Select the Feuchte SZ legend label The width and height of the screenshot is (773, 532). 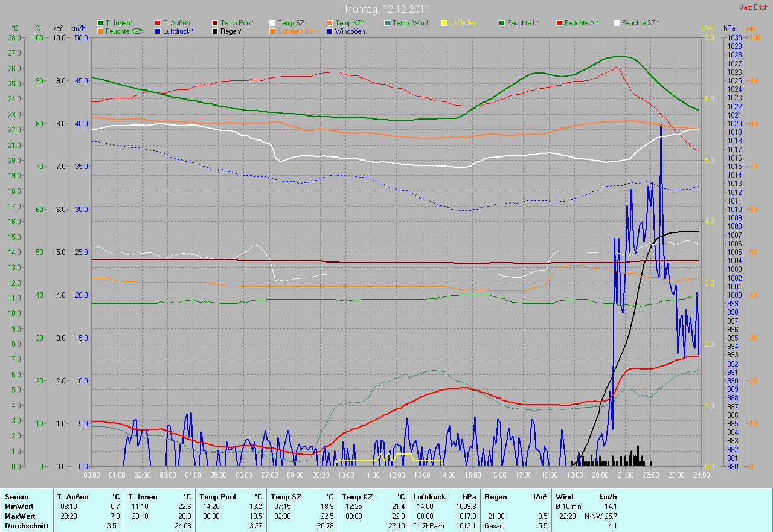pyautogui.click(x=640, y=23)
